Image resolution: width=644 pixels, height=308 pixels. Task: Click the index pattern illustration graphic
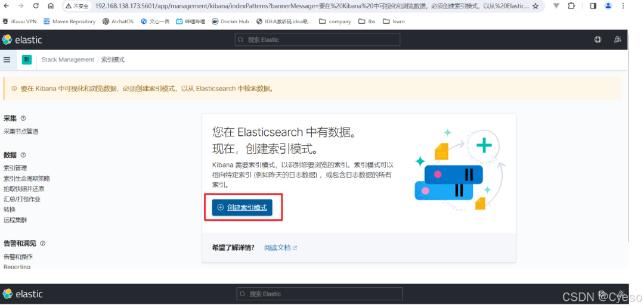click(x=460, y=170)
